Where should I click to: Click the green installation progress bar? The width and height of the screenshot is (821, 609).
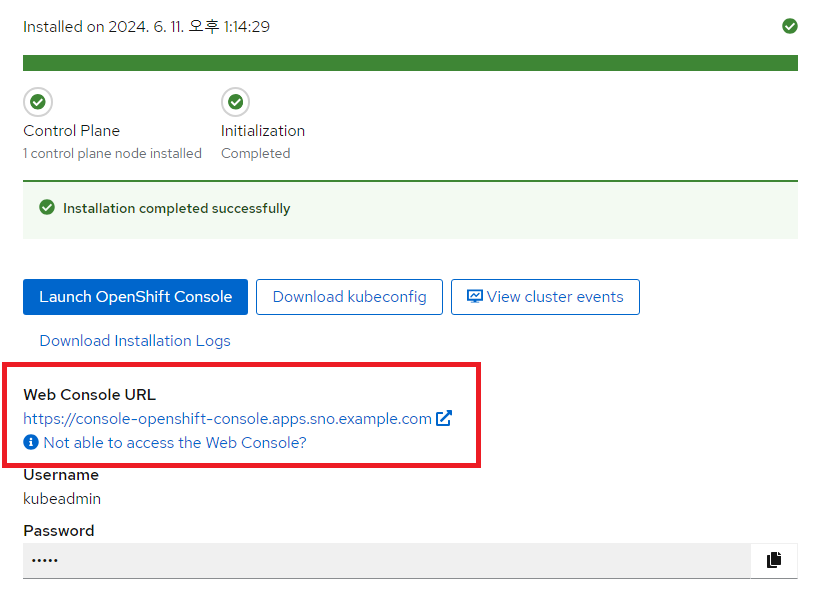[410, 63]
